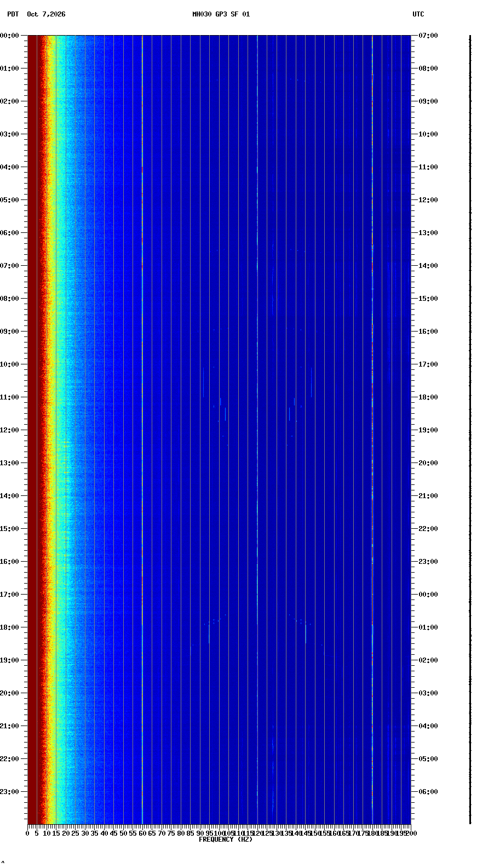Click the 200 Hz frequency axis label
Screen dimensions: 494x868
(x=411, y=833)
